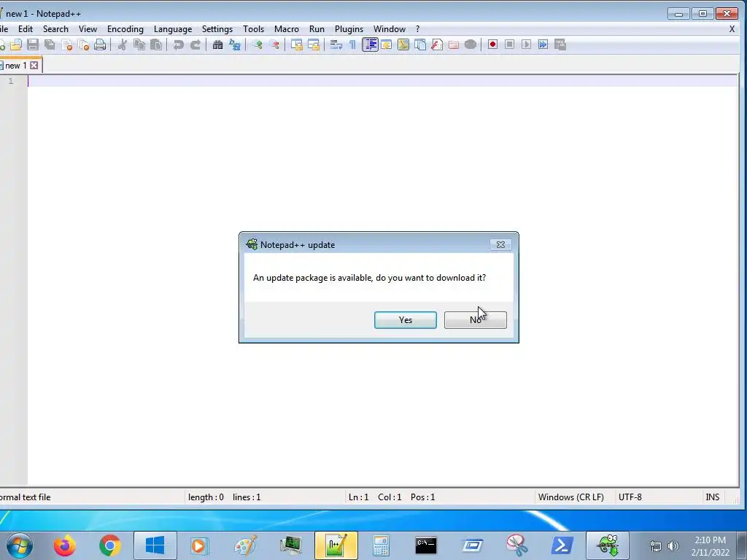Undo with the toolbar undo arrow
Image resolution: width=747 pixels, height=560 pixels.
[179, 44]
